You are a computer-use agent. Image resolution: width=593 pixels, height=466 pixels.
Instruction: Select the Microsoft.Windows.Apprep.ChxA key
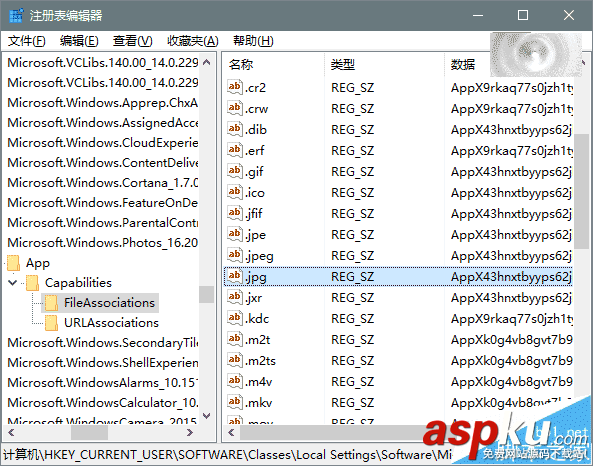[102, 103]
